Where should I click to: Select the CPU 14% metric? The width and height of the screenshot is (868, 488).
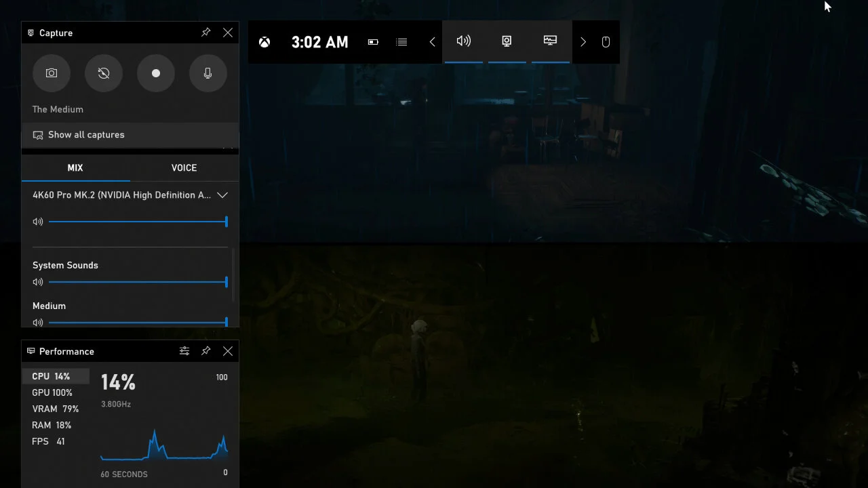point(56,376)
